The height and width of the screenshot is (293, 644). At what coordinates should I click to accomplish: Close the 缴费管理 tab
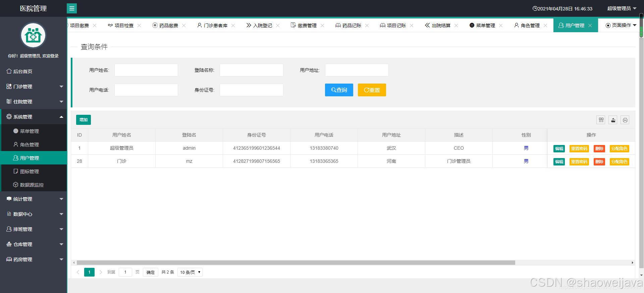(x=322, y=25)
